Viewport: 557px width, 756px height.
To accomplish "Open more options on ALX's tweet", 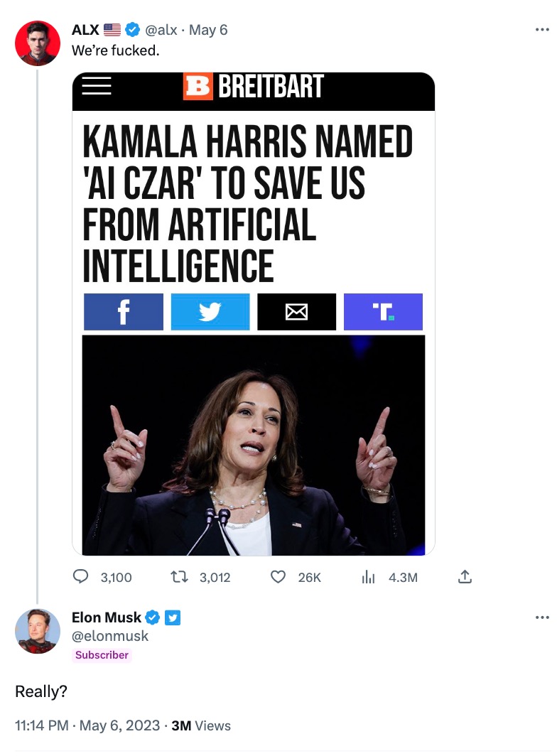I will point(541,30).
